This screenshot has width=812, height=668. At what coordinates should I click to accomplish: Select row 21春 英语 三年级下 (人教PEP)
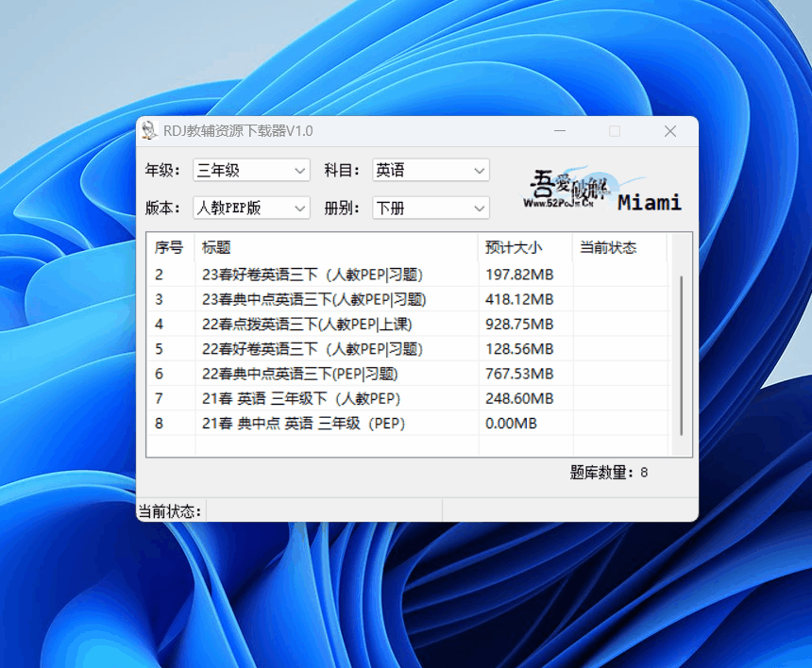coord(408,398)
